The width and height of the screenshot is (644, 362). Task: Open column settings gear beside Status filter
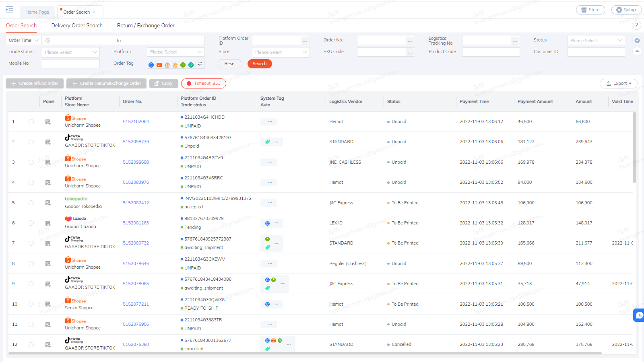(637, 40)
